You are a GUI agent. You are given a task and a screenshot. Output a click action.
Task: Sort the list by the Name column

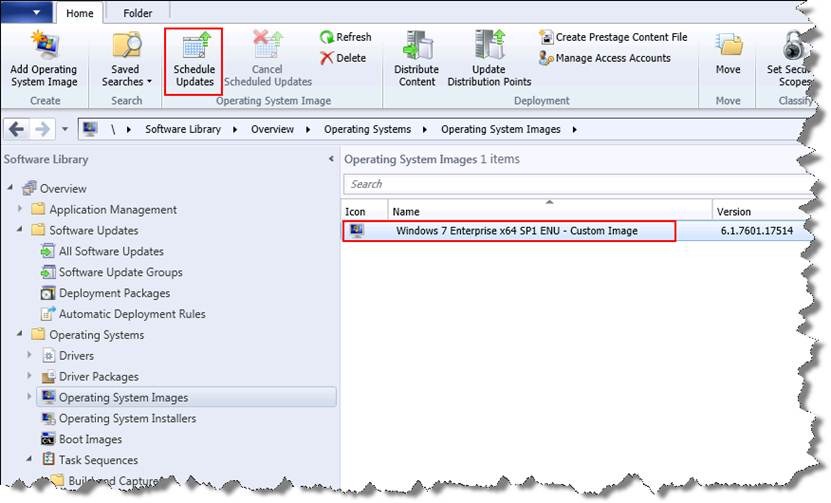coord(550,210)
